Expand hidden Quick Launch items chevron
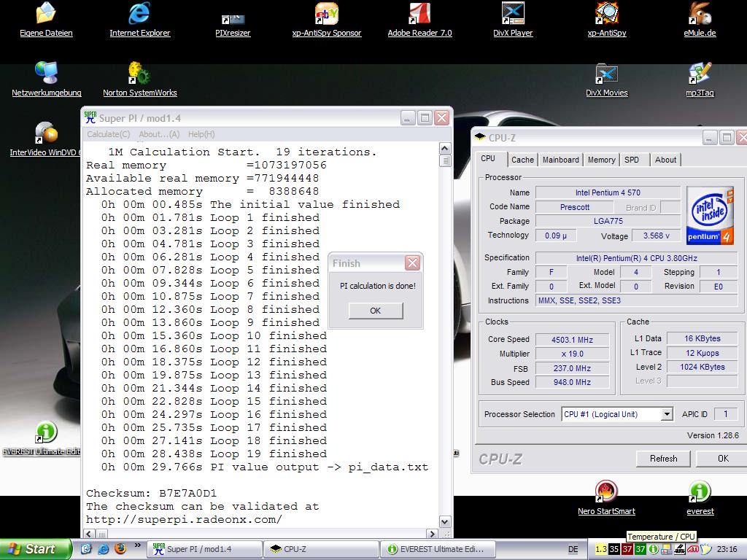 tap(138, 545)
